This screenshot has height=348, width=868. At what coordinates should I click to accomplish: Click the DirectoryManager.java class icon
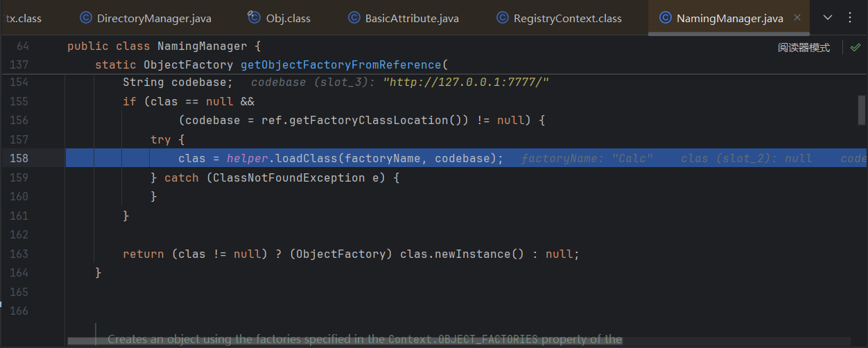click(86, 18)
